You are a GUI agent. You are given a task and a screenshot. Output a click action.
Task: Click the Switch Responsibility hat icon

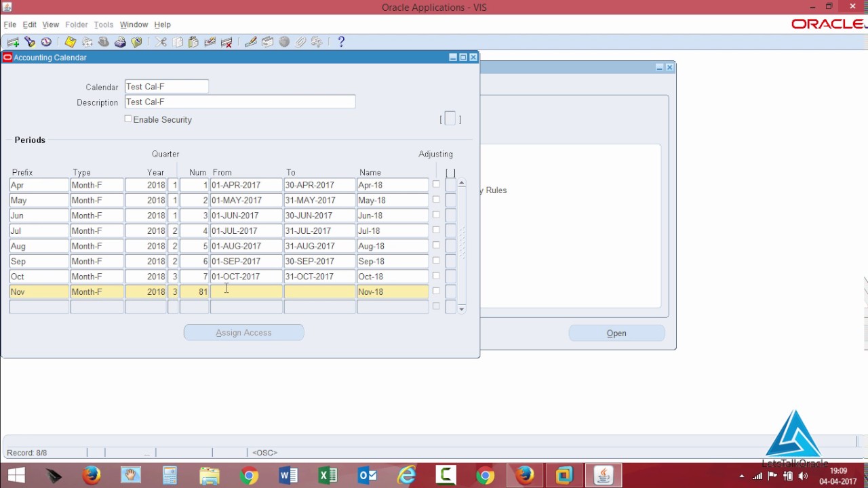[x=104, y=42]
